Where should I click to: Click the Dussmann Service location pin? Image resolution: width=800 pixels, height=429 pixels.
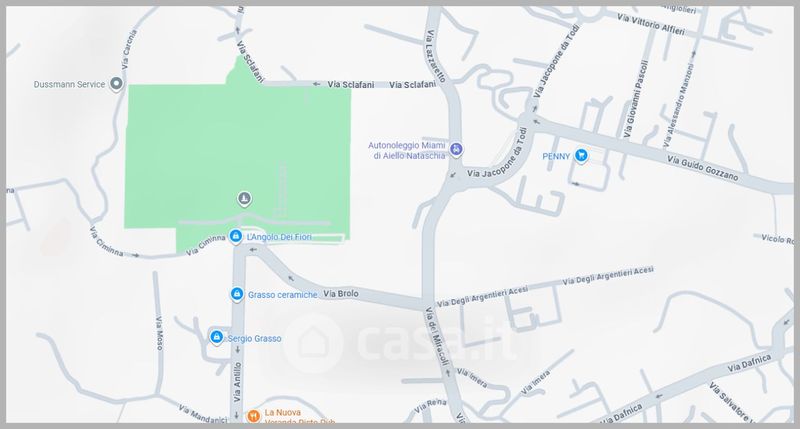click(x=116, y=84)
